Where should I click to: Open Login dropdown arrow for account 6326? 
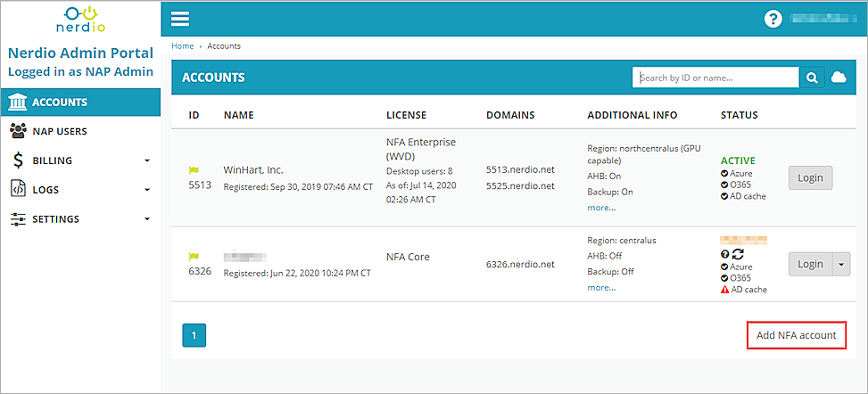(x=840, y=264)
